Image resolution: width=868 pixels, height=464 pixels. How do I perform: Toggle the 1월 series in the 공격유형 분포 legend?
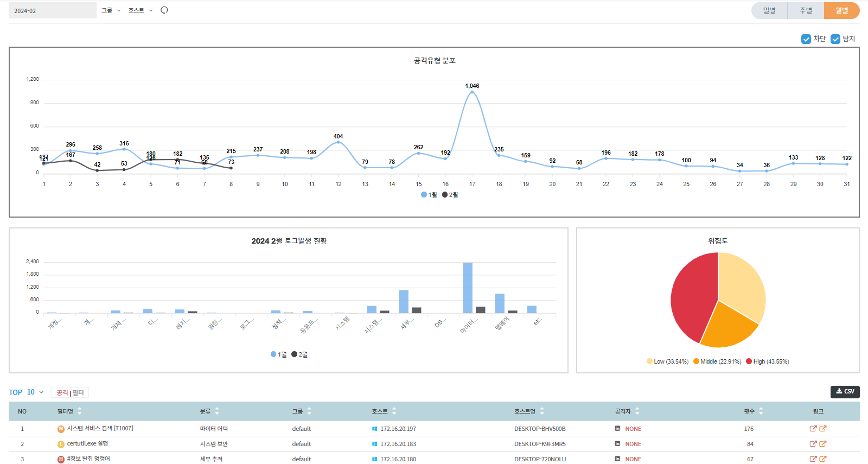point(429,195)
